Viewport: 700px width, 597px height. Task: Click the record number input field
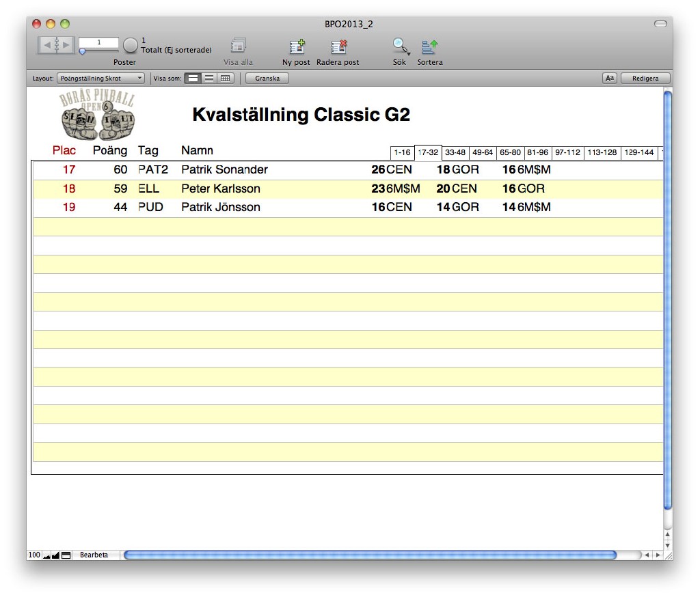pos(98,42)
